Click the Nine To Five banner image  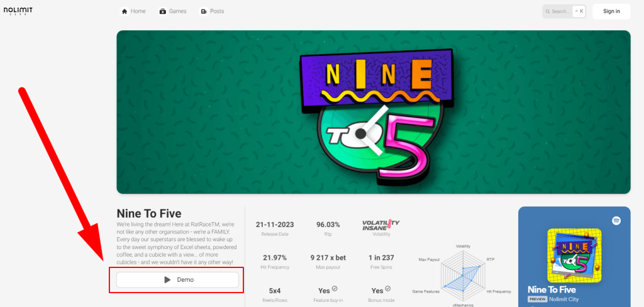(373, 112)
